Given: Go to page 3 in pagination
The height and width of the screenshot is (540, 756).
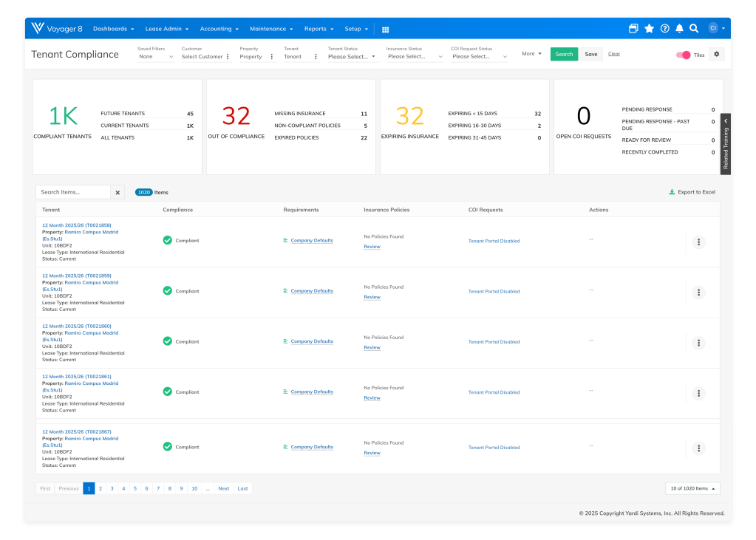Looking at the screenshot, I should [112, 488].
